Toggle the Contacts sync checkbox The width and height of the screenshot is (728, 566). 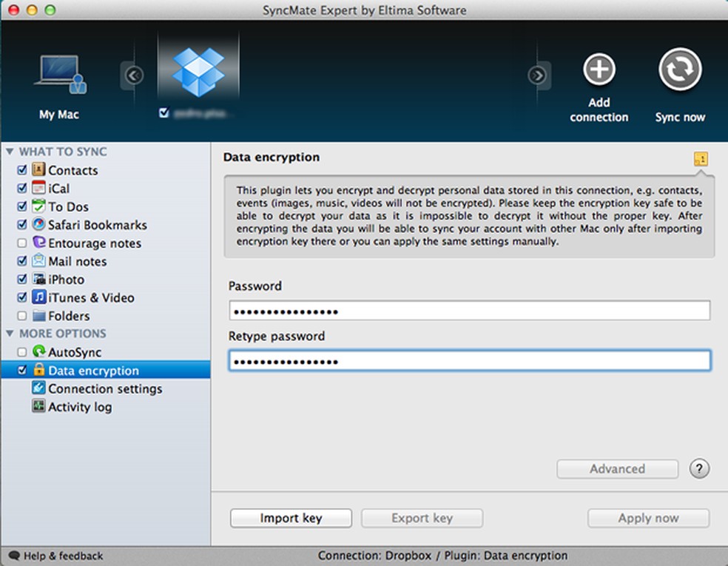pos(21,170)
